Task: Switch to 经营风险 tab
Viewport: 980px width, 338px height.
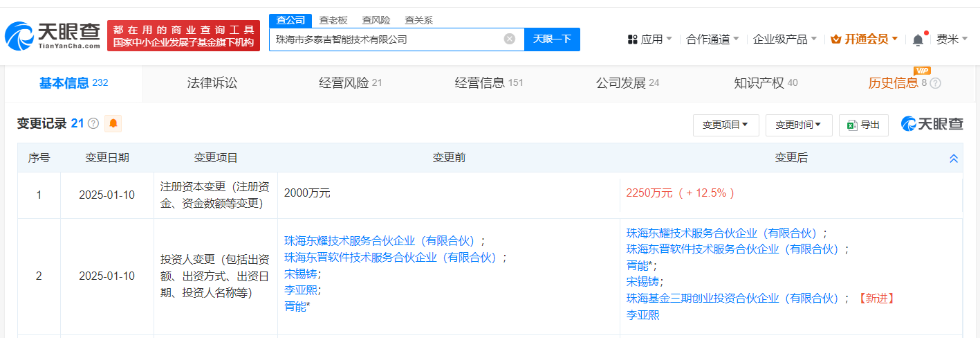Action: point(350,83)
